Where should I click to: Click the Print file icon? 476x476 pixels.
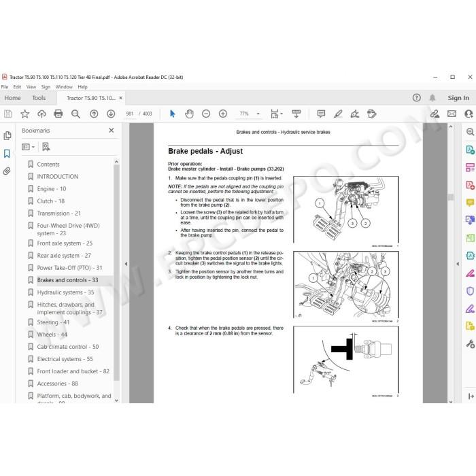[58, 114]
